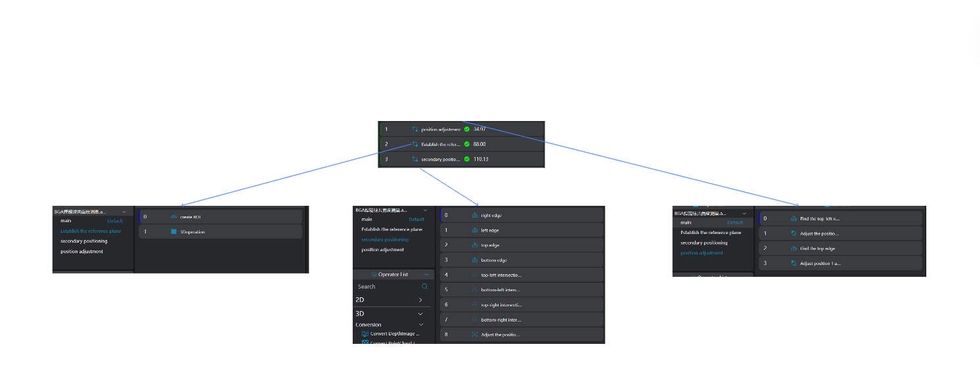
Task: Collapse the 3D operator category
Action: (x=420, y=314)
